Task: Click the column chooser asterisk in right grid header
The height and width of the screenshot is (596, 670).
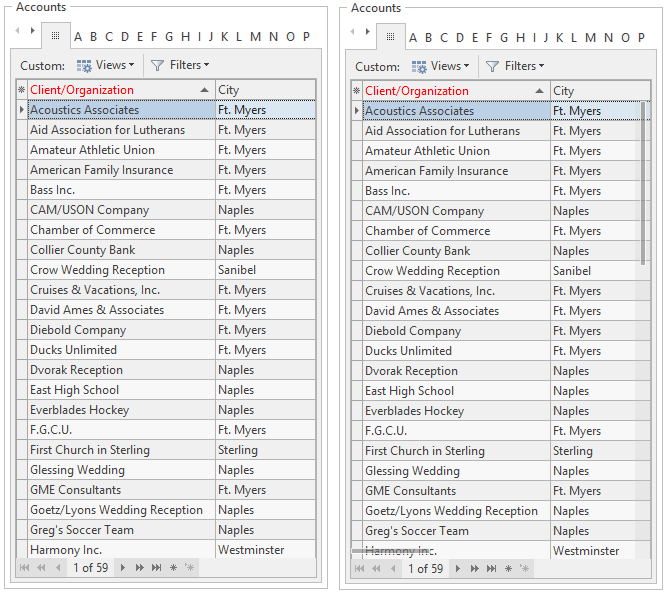Action: [x=357, y=91]
